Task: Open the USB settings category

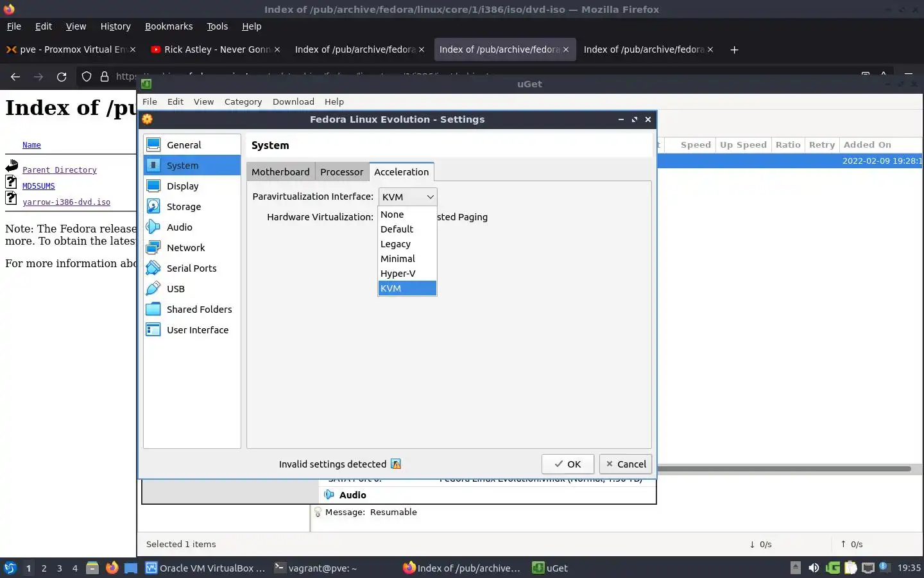Action: click(192, 289)
